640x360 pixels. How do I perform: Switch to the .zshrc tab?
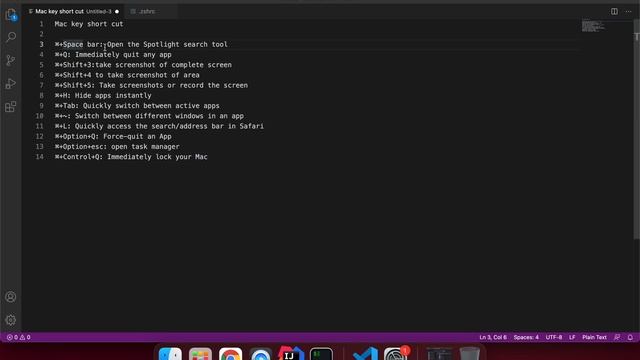point(147,11)
